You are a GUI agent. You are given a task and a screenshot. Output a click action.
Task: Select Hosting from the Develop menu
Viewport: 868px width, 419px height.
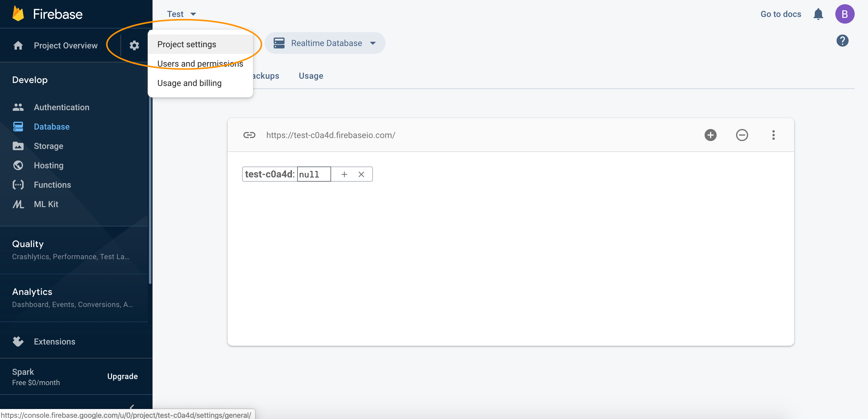pyautogui.click(x=48, y=165)
